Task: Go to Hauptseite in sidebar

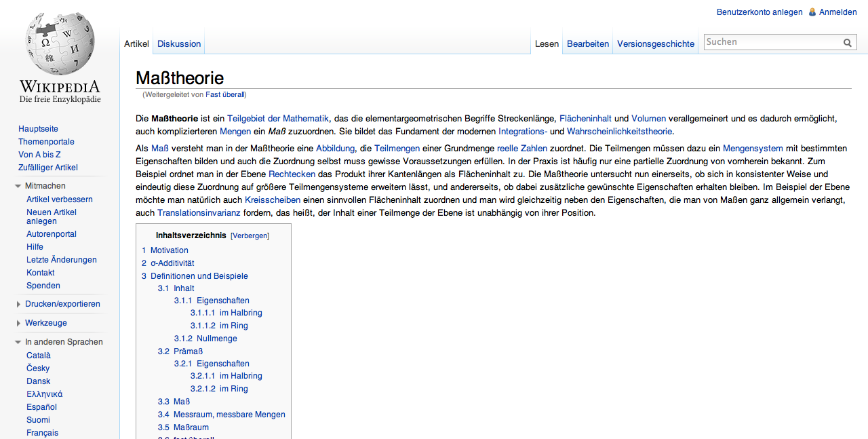Action: (38, 129)
